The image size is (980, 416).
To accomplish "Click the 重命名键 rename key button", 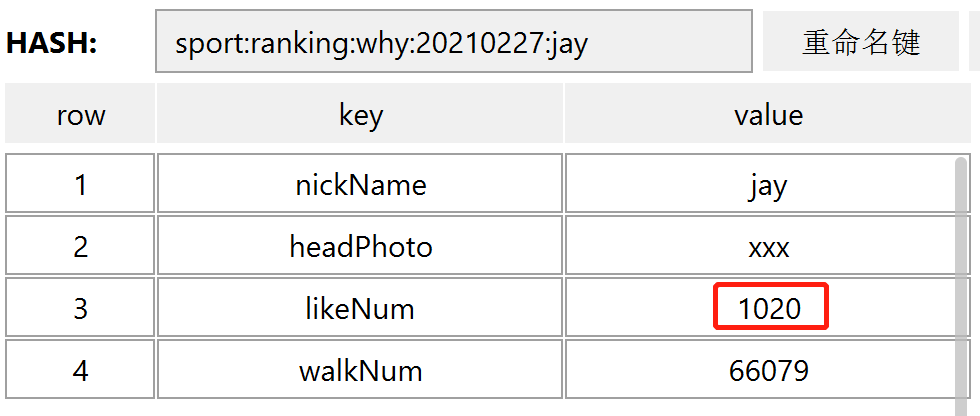I will click(861, 42).
